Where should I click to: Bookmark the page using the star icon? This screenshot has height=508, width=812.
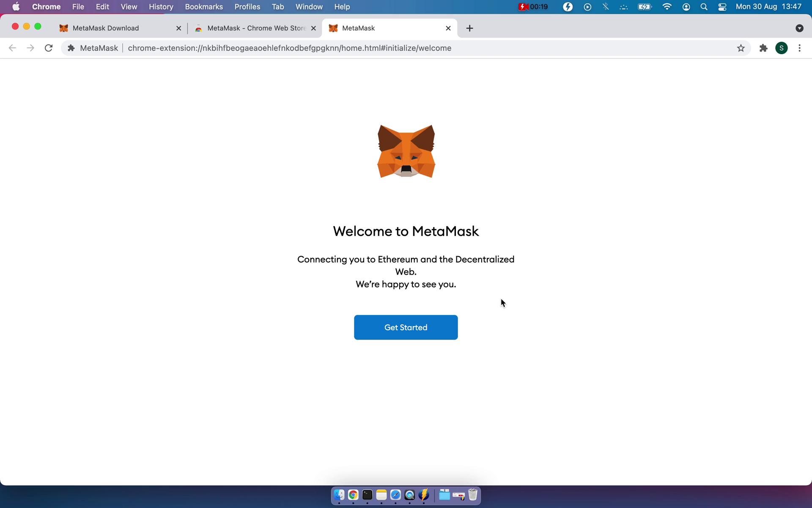(x=741, y=48)
